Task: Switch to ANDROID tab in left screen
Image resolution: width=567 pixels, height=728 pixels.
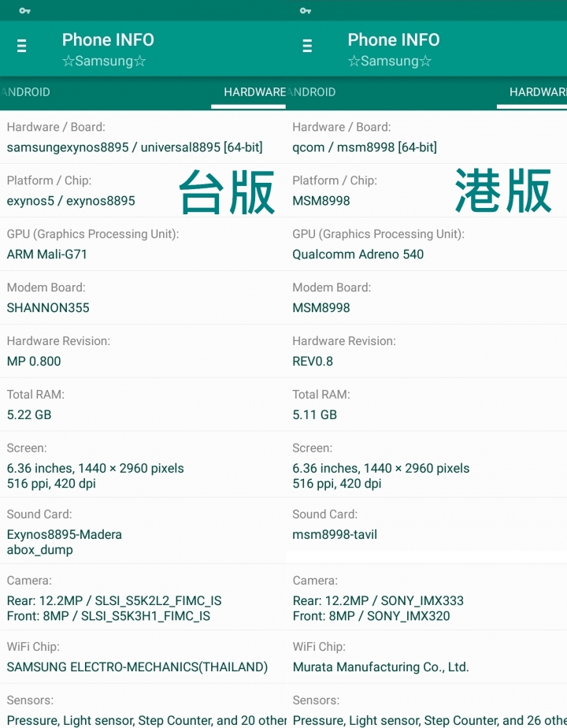Action: [25, 92]
